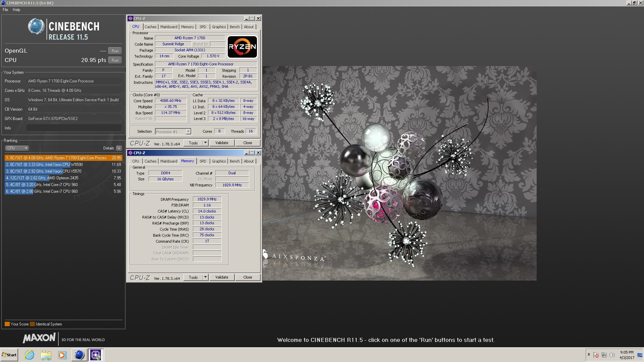Switch to Graphics tab in lower CPU-Z window
644x362 pixels.
(x=219, y=161)
